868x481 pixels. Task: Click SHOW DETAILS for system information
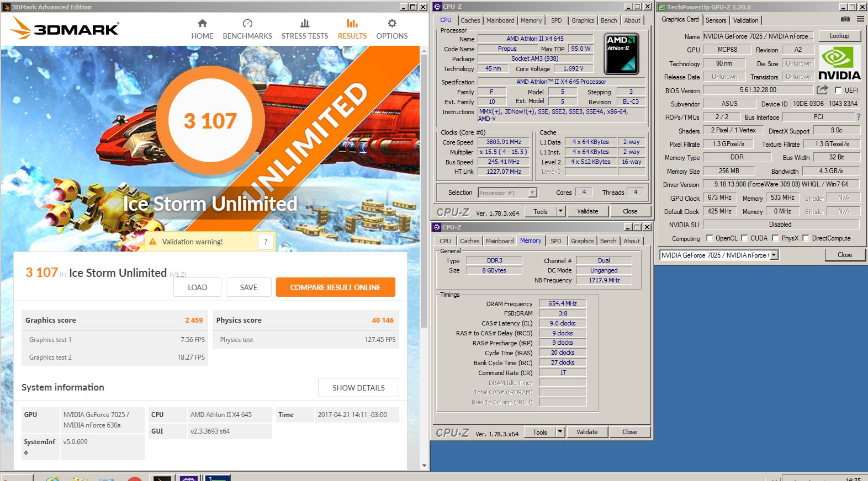click(358, 388)
